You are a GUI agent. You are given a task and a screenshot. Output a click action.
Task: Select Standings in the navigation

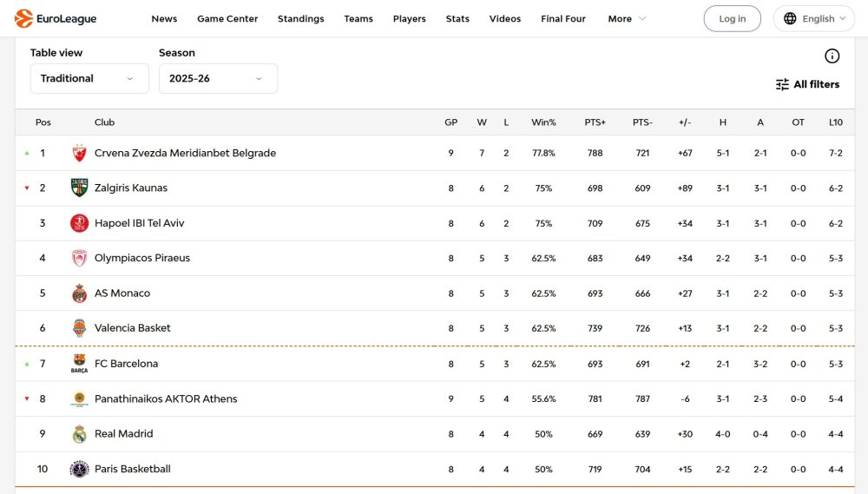click(x=300, y=18)
